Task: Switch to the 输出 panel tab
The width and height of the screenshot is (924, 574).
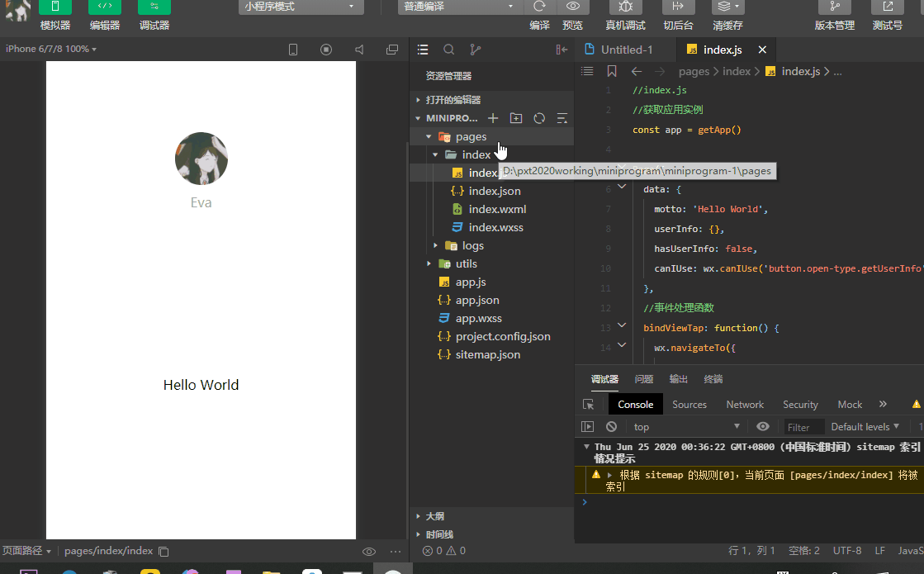Action: coord(678,379)
